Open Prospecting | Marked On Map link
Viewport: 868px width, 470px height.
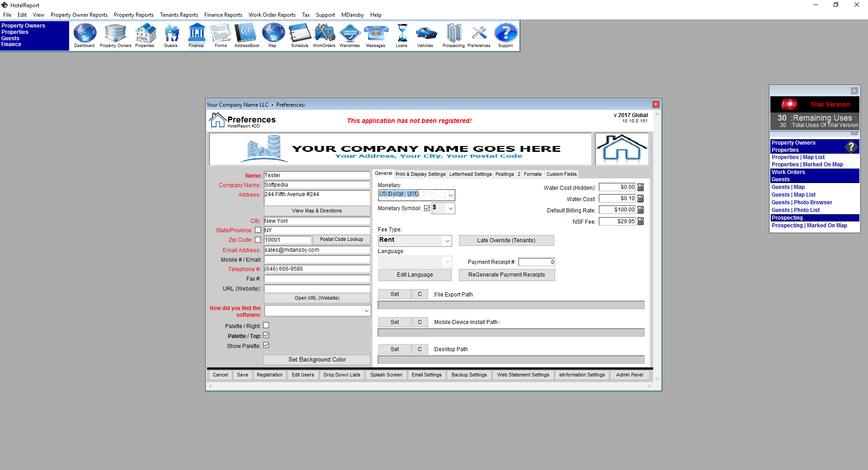click(809, 226)
